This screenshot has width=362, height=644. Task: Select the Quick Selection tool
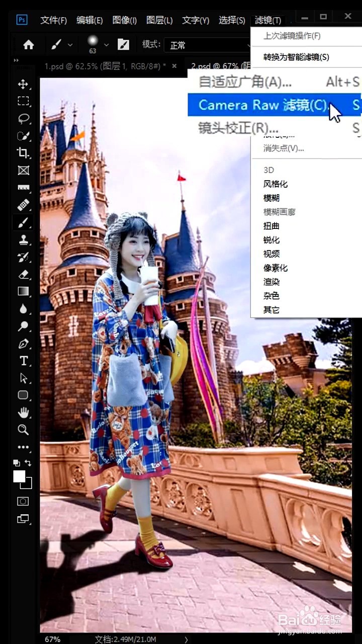tap(23, 136)
